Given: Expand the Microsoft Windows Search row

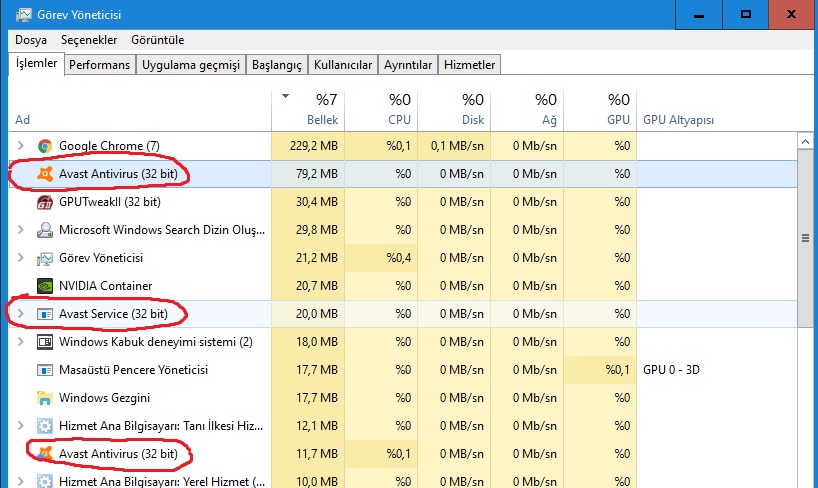Looking at the screenshot, I should tap(20, 230).
